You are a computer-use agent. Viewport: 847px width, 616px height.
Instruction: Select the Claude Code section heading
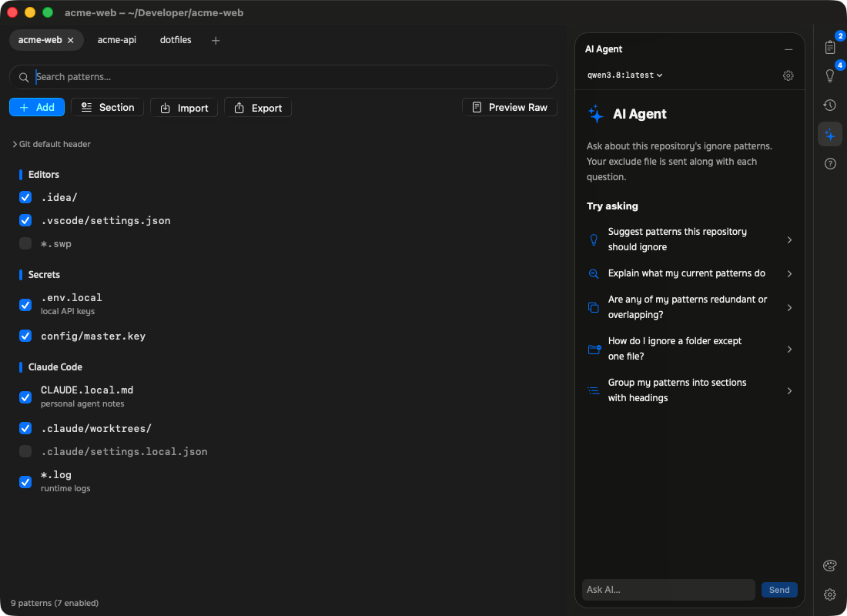55,367
